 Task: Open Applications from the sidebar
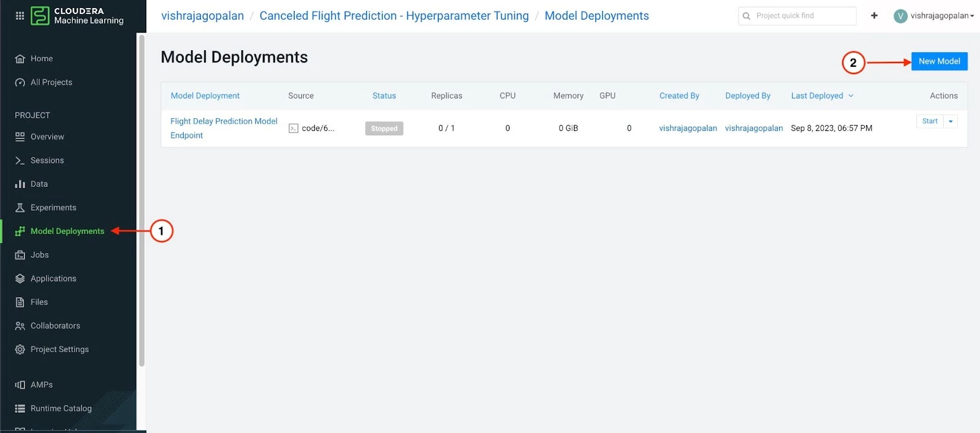(53, 279)
